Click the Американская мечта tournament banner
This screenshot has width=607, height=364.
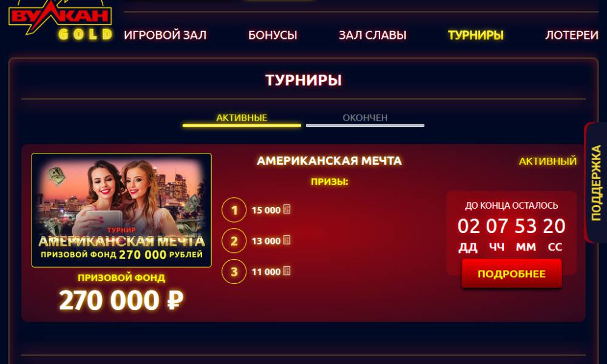tap(121, 210)
